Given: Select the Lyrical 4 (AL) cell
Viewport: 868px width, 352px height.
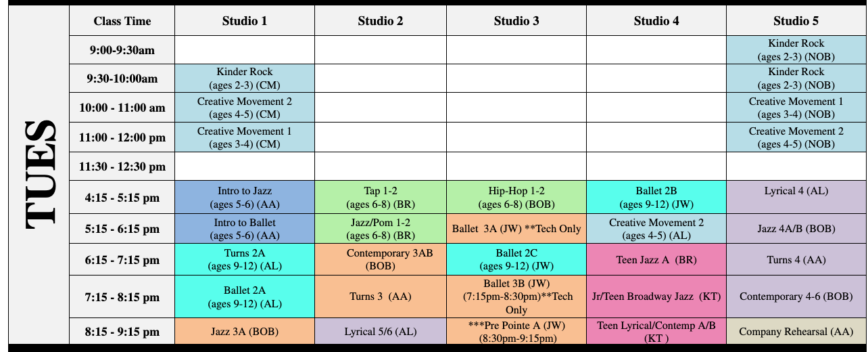Looking at the screenshot, I should [x=796, y=197].
